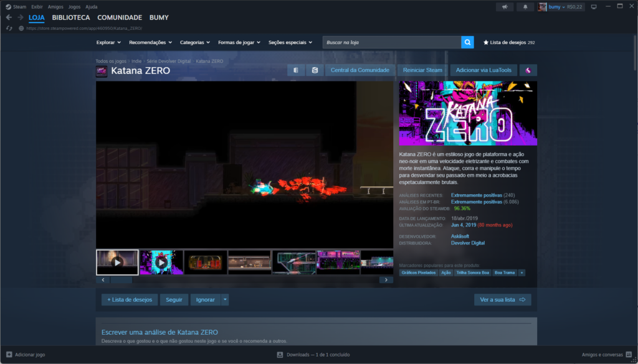This screenshot has height=364, width=638.
Task: Click the store search magnifier icon
Action: [467, 42]
